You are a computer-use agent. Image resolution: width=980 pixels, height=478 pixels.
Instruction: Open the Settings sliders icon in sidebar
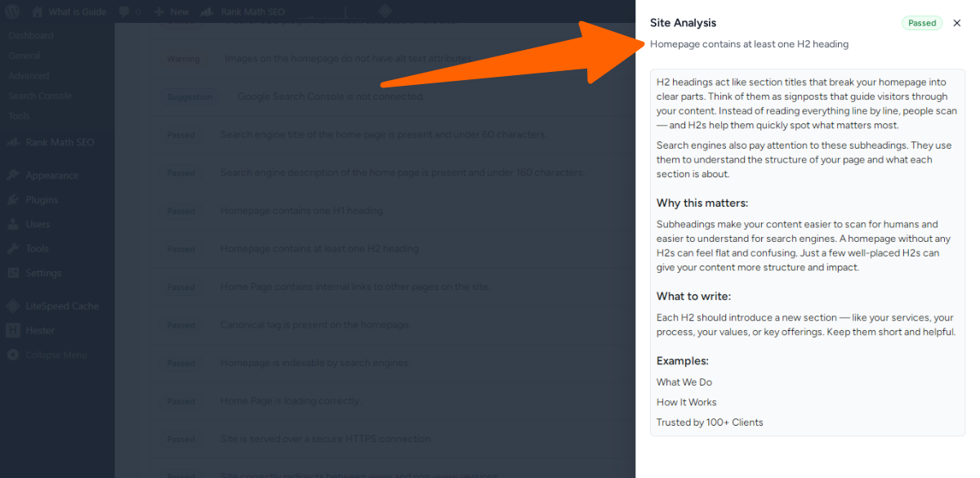(x=12, y=273)
